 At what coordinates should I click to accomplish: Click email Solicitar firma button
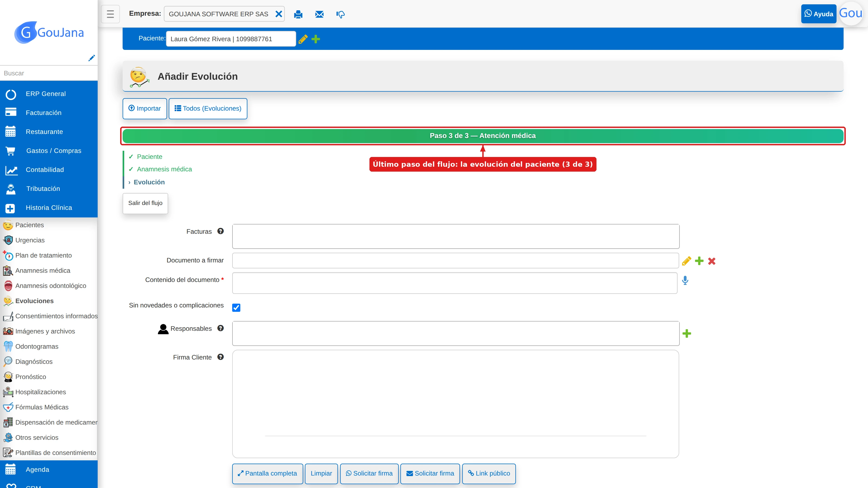tap(430, 474)
